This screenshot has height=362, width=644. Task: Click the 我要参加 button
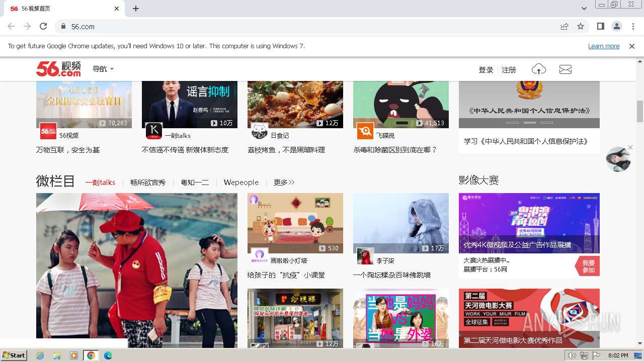point(588,266)
